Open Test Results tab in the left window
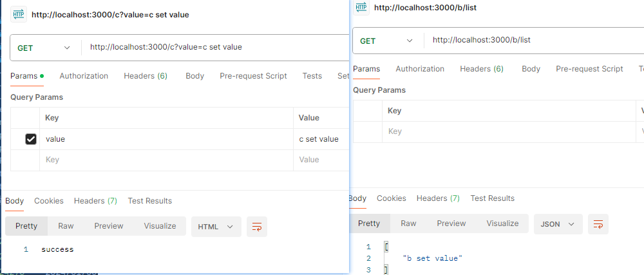This screenshot has height=275, width=644. (150, 201)
